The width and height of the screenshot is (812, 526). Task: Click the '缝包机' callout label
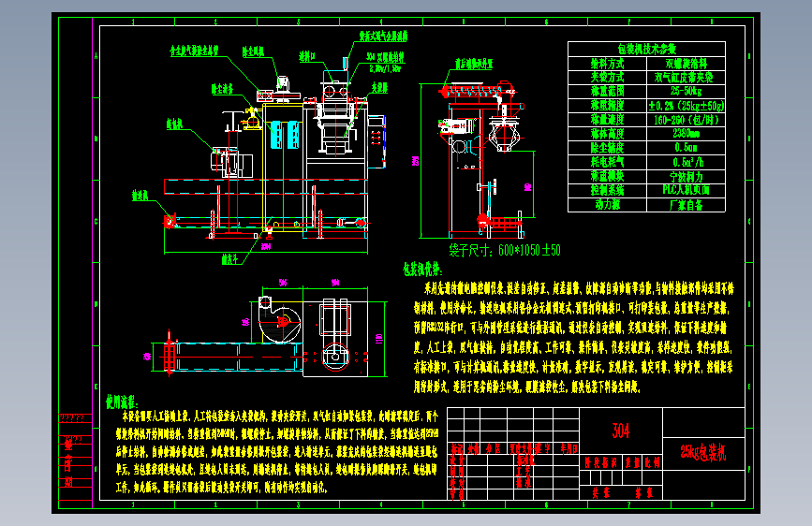(x=174, y=124)
